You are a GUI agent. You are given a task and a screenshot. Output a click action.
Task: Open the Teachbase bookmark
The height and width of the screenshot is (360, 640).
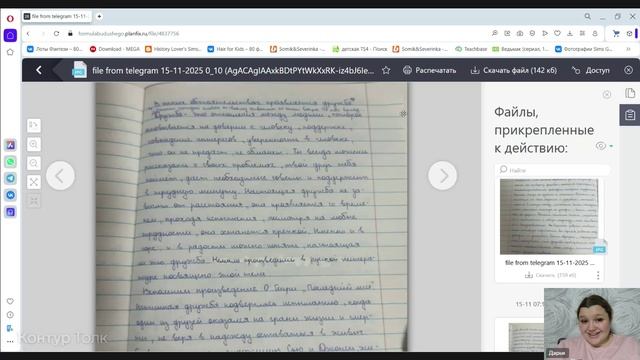coord(471,49)
